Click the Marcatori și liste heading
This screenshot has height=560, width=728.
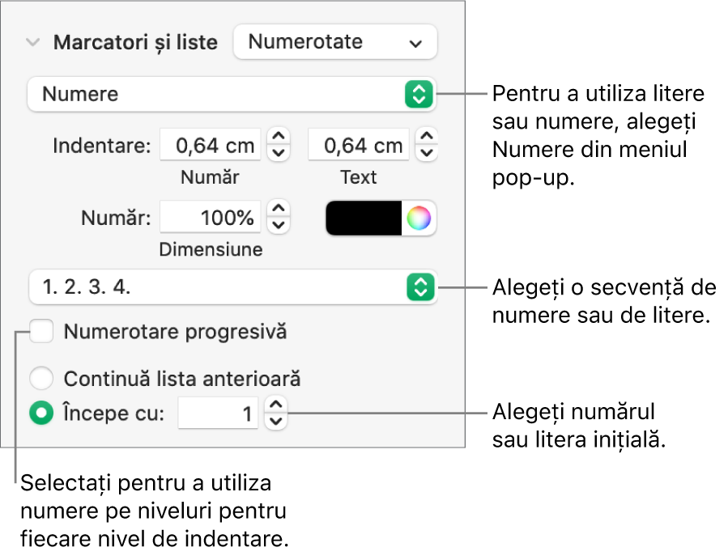point(135,42)
